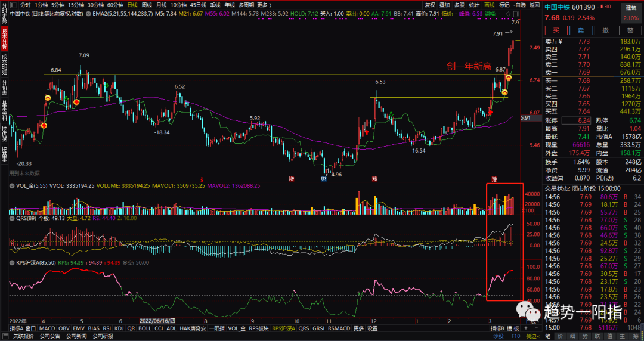
Task: Switch chart to 1分钟 period
Action: [41, 5]
